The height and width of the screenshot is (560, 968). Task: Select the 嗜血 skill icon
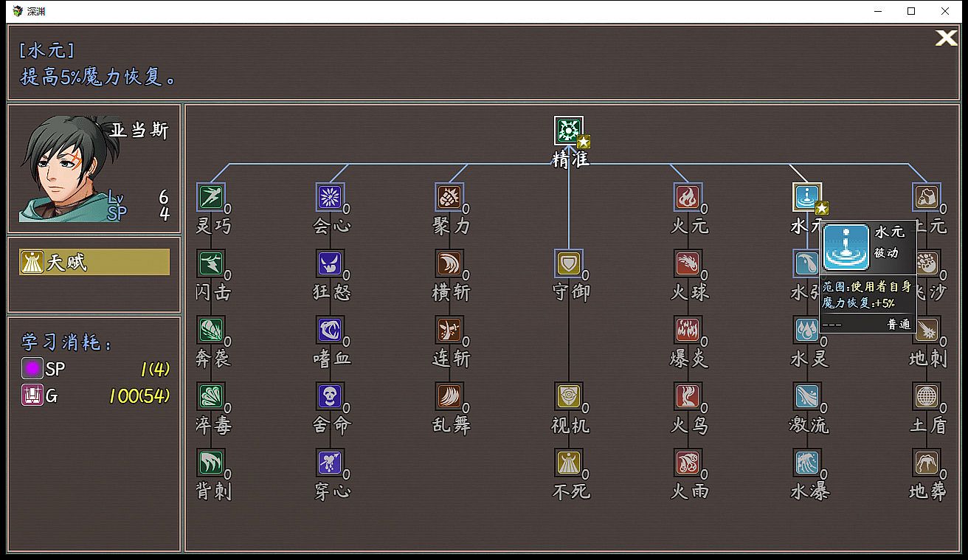pyautogui.click(x=330, y=330)
